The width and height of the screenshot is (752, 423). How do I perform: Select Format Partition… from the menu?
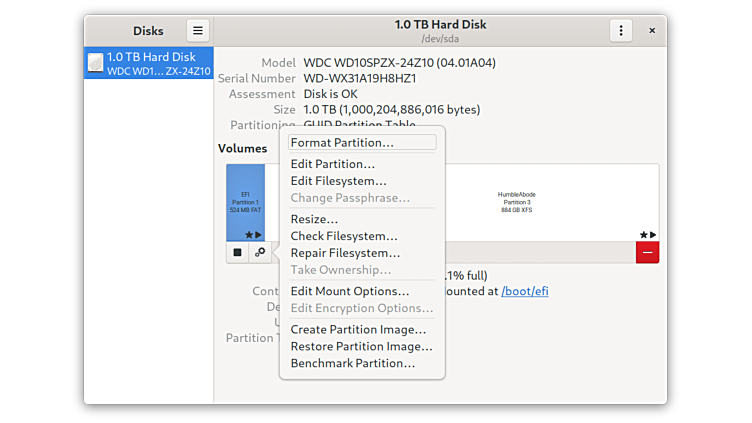point(342,143)
